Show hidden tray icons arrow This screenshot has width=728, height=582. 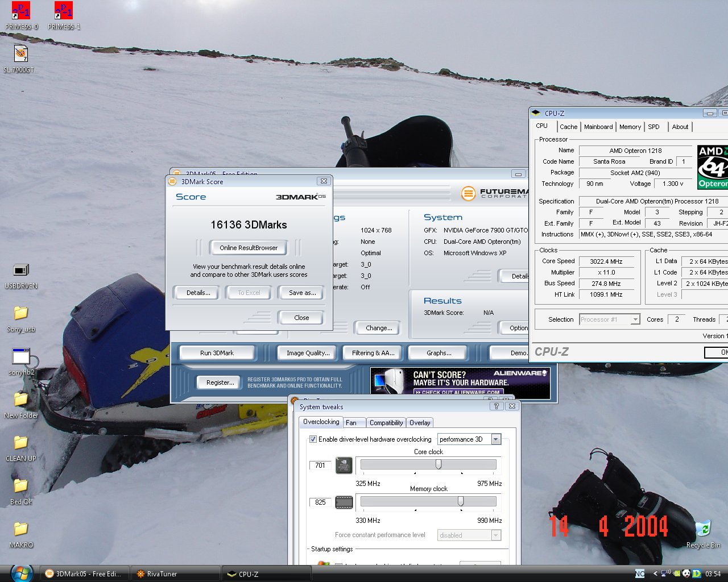coord(655,573)
